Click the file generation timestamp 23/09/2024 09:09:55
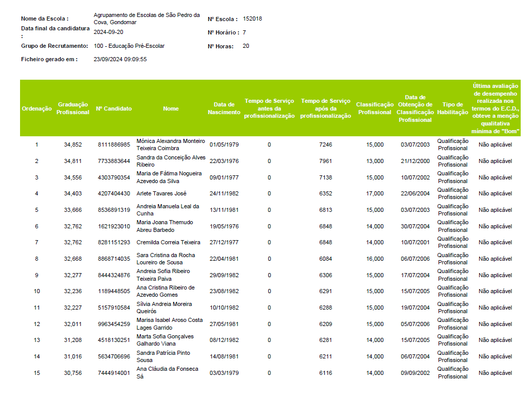The image size is (532, 397). tap(120, 59)
